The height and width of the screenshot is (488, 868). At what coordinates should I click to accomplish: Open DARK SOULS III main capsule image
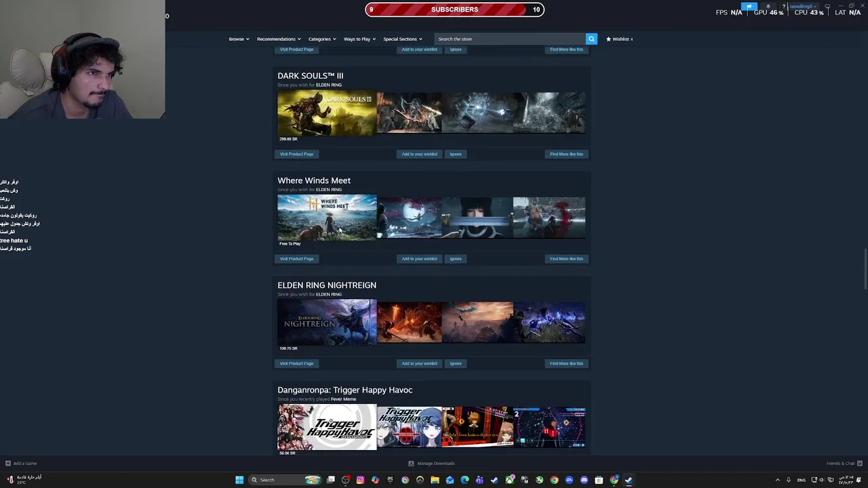[327, 113]
